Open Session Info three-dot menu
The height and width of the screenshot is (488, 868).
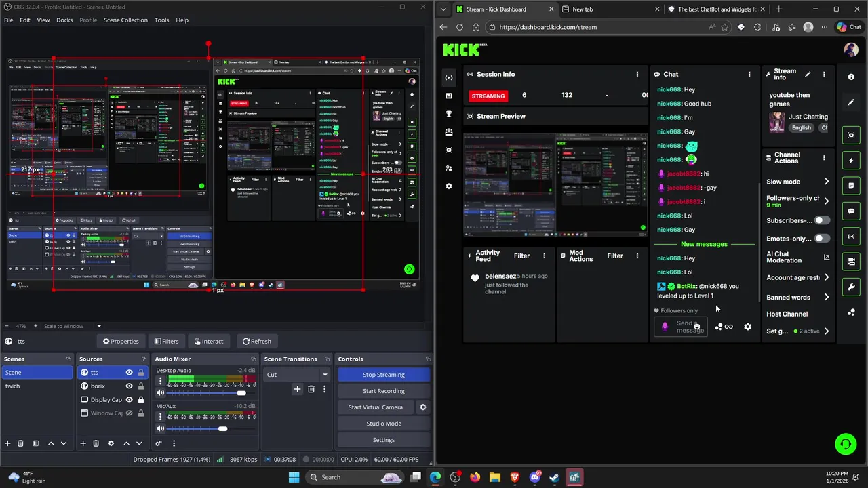(637, 74)
